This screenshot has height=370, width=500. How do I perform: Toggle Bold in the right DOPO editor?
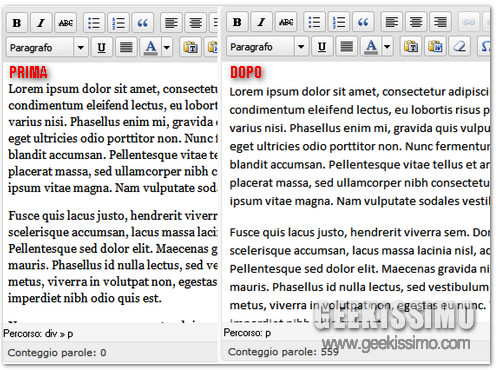pyautogui.click(x=237, y=22)
